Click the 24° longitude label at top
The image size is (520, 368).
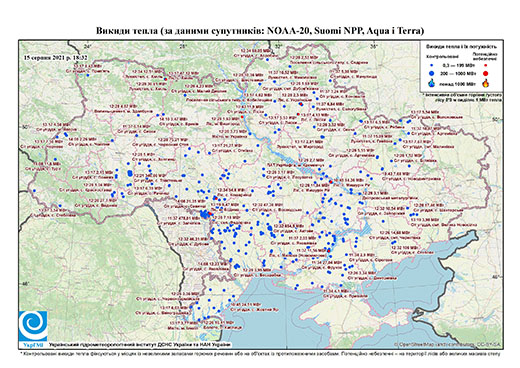coord(88,46)
